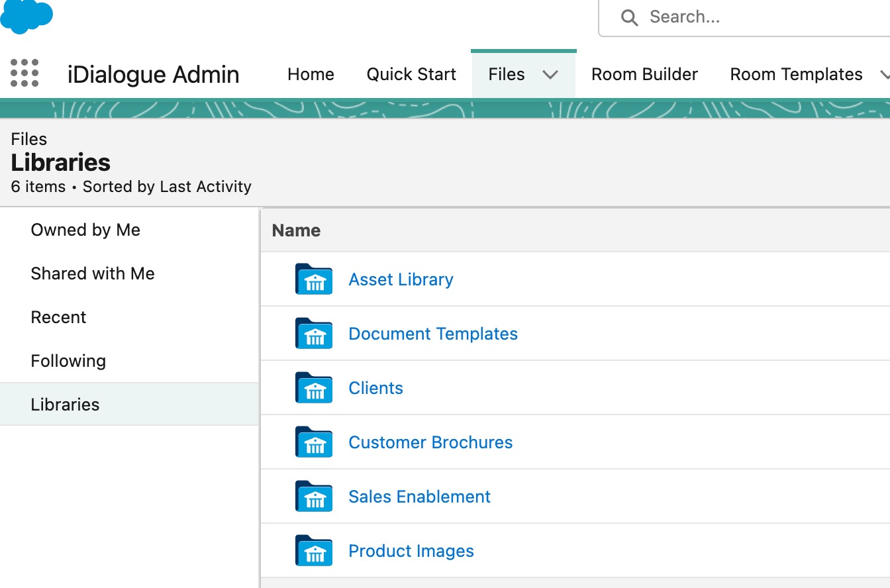890x588 pixels.
Task: Open the App Launcher dots grid
Action: pyautogui.click(x=25, y=73)
